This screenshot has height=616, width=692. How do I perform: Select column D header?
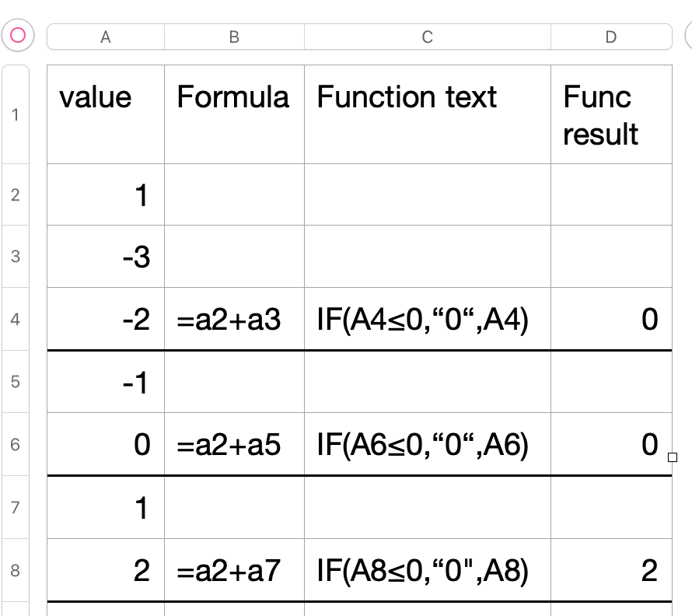611,37
